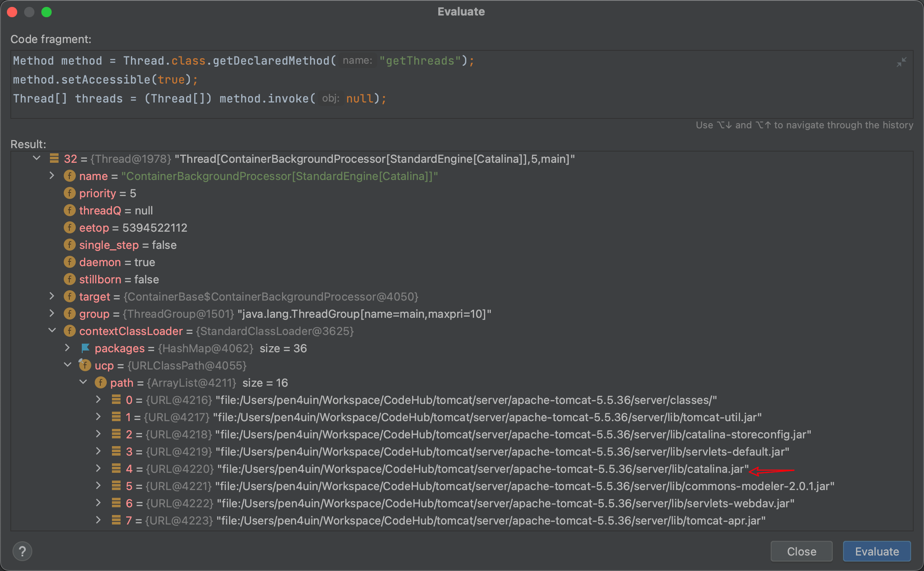Click method.setAccessible(true) code line
924x571 pixels.
coord(105,80)
